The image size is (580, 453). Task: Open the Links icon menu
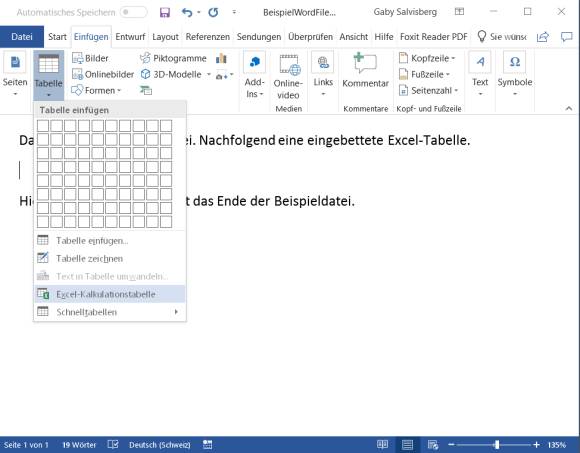tap(323, 74)
